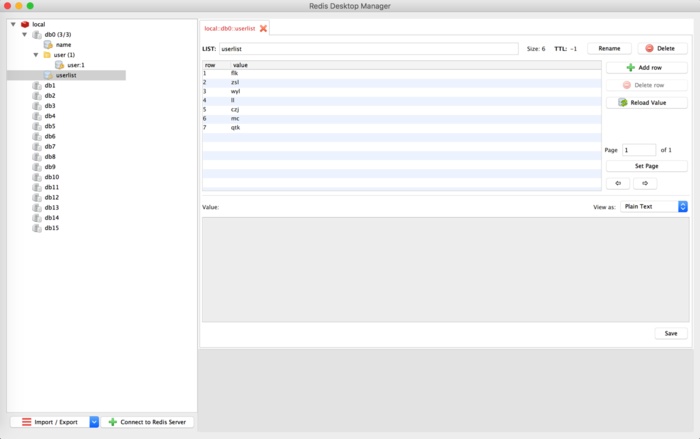Click the database icon for db15

coord(37,228)
